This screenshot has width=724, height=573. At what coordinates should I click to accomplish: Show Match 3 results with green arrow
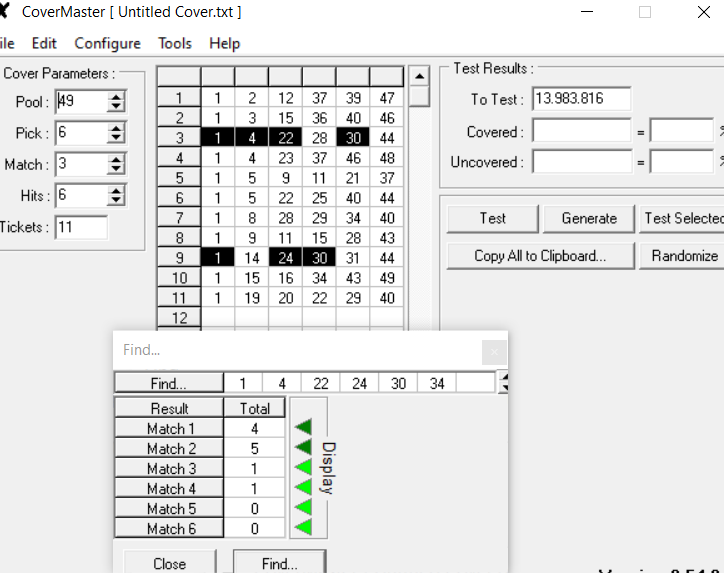click(x=303, y=467)
